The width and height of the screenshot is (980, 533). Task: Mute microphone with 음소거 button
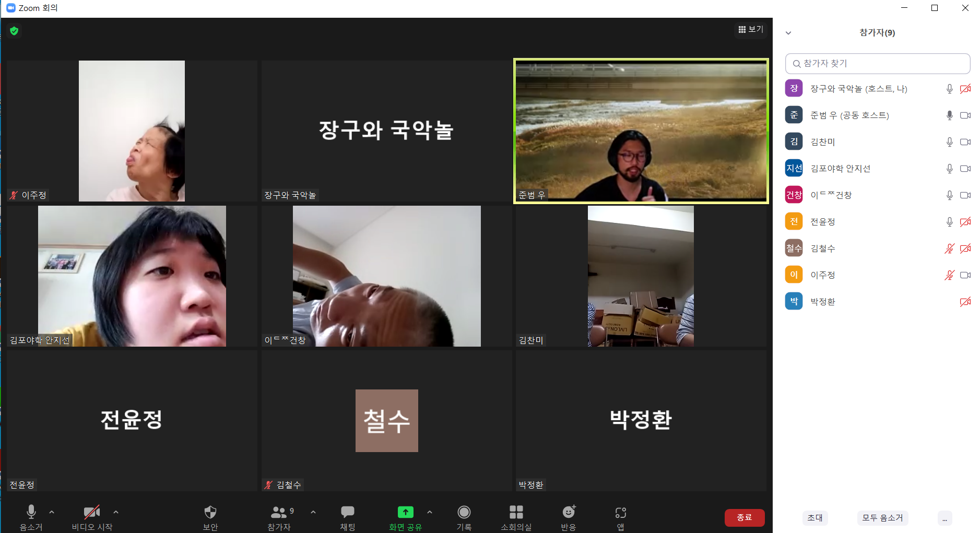[x=31, y=518]
